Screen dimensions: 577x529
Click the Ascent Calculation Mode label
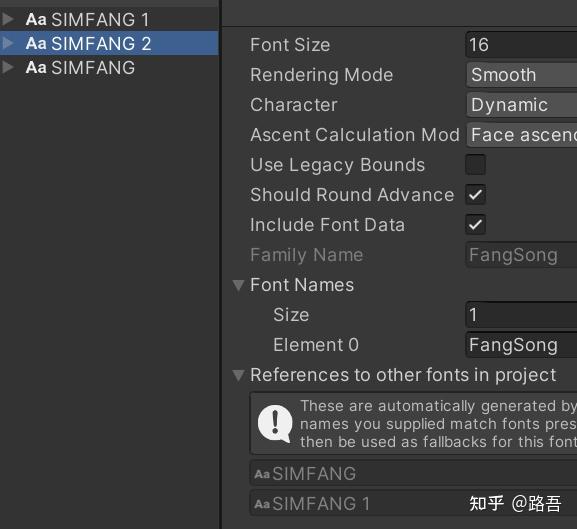point(355,135)
